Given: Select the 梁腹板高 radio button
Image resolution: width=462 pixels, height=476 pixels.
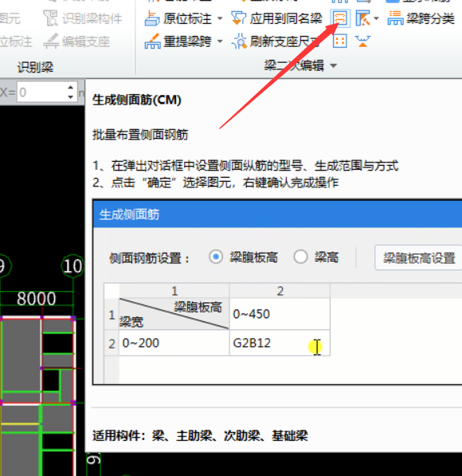Looking at the screenshot, I should [216, 257].
